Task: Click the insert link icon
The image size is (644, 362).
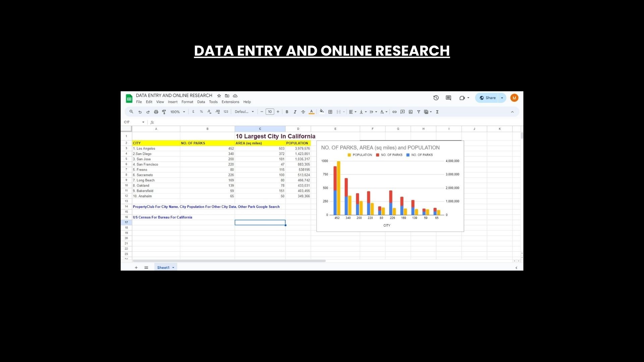Action: [394, 112]
